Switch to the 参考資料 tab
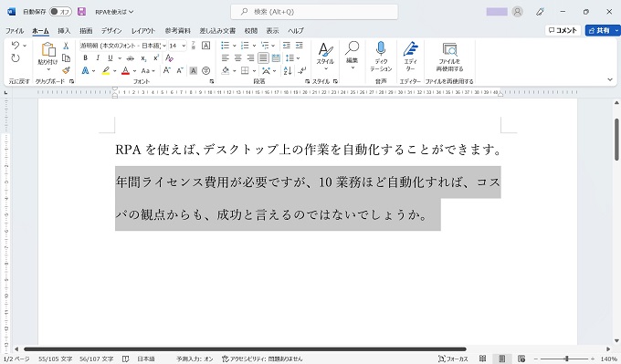 coord(178,30)
